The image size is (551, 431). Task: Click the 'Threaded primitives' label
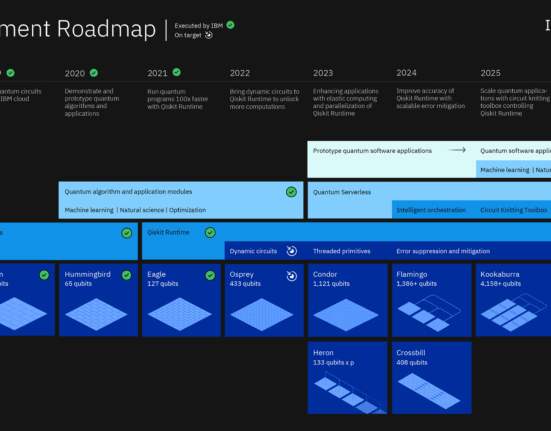(342, 251)
